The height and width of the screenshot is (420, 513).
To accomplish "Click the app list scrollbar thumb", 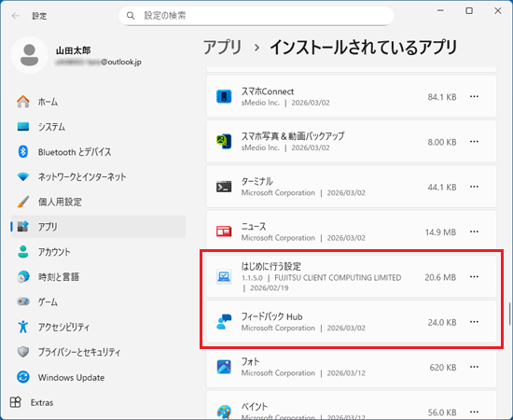I will 509,314.
